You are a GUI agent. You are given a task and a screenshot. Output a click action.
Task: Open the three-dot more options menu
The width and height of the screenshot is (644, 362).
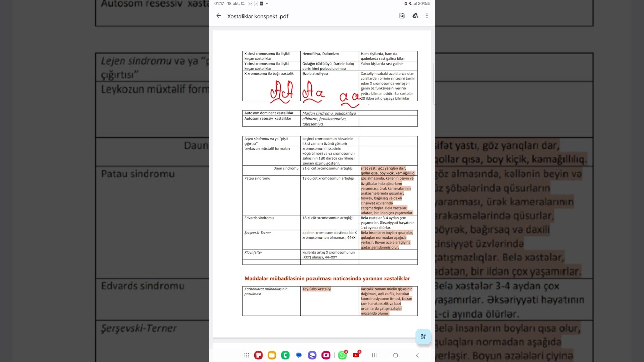427,16
